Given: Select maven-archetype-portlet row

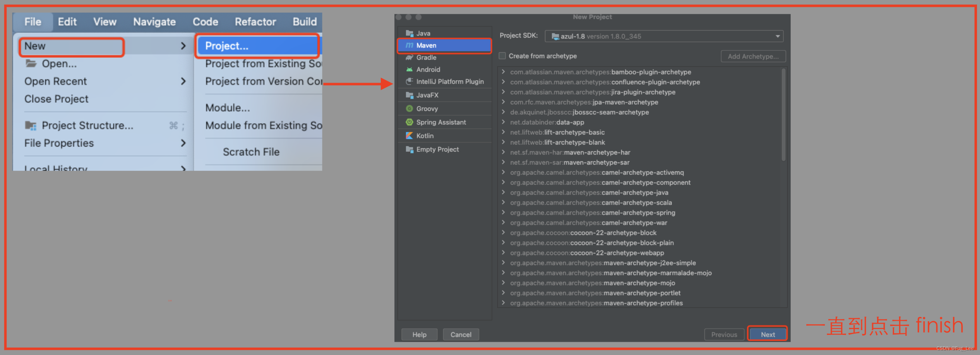Looking at the screenshot, I should click(639, 293).
